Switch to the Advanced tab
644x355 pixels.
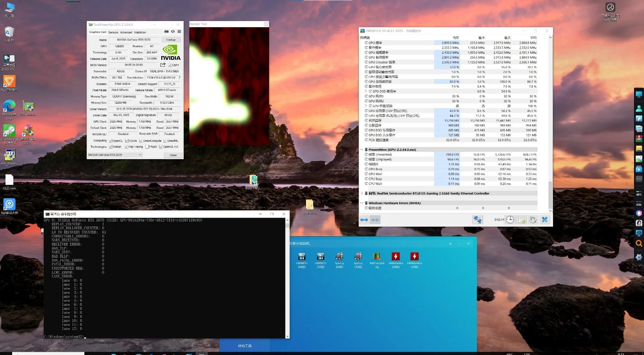coord(126,32)
